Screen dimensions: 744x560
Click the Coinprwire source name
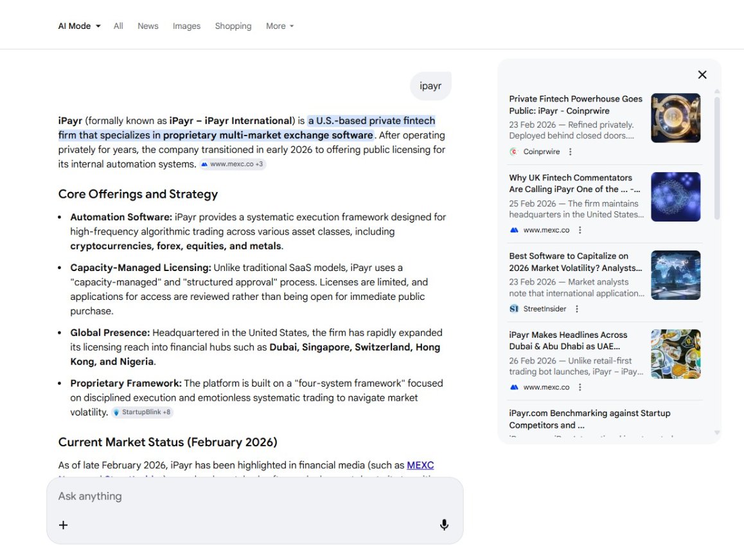(x=542, y=152)
